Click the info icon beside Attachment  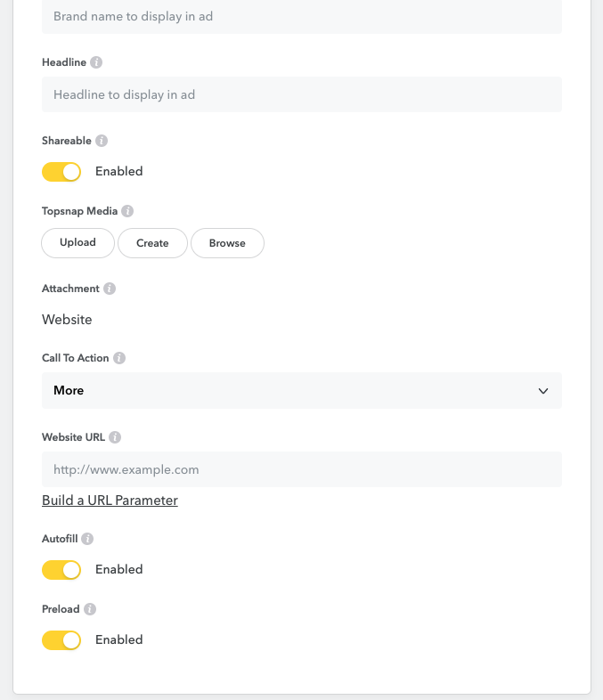click(x=110, y=289)
